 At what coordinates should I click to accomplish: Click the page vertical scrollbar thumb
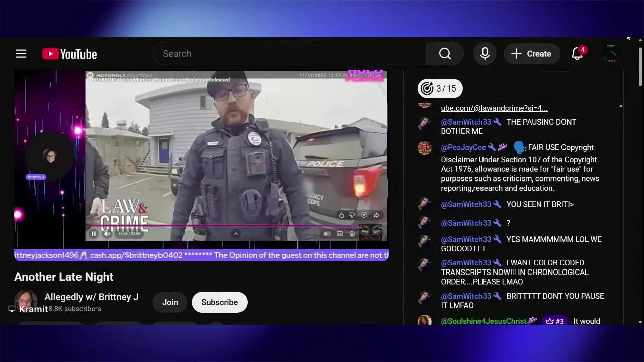(x=640, y=67)
